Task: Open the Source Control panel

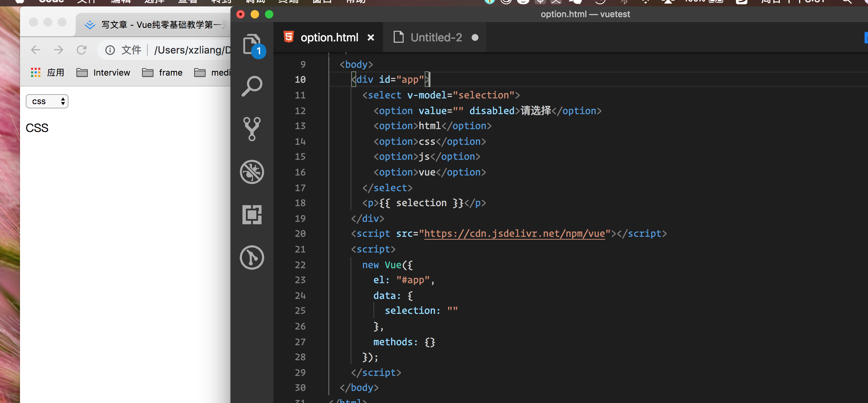Action: pyautogui.click(x=252, y=129)
